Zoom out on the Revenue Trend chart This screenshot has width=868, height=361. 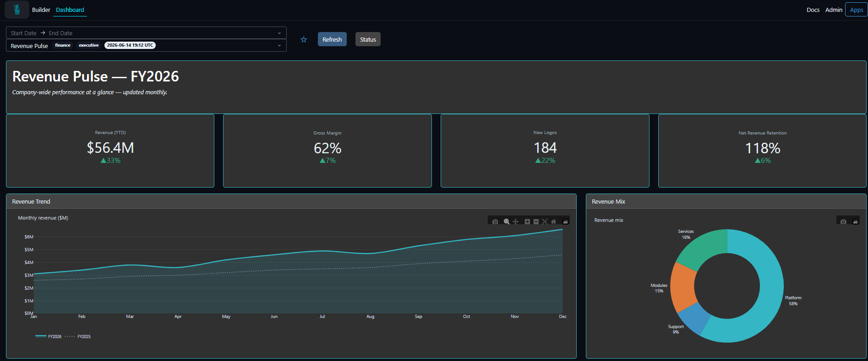click(x=536, y=221)
